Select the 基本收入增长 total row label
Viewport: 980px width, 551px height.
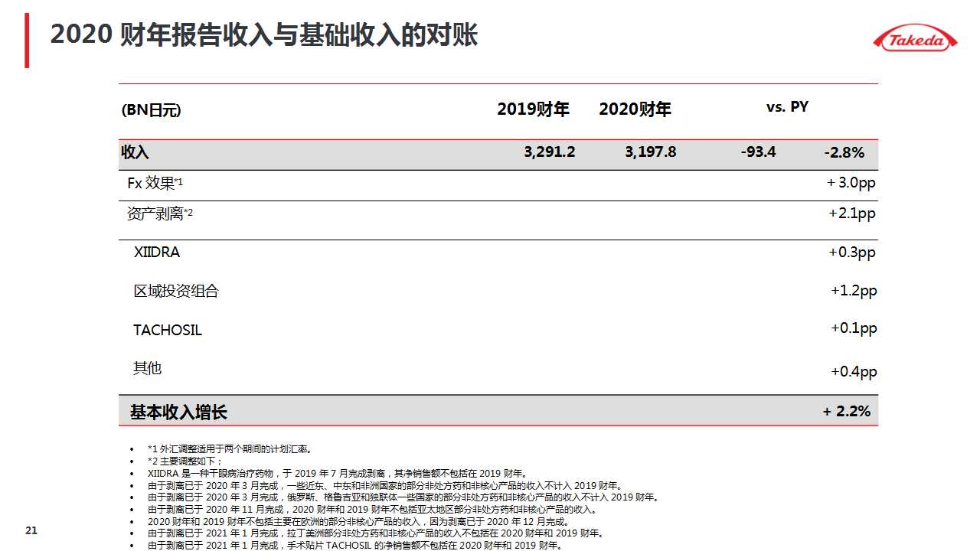[x=178, y=412]
